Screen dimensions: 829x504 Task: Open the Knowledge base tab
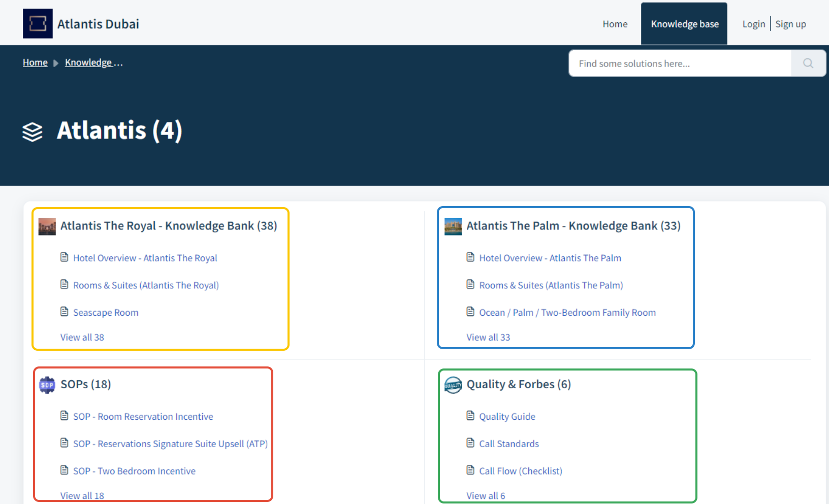coord(684,24)
